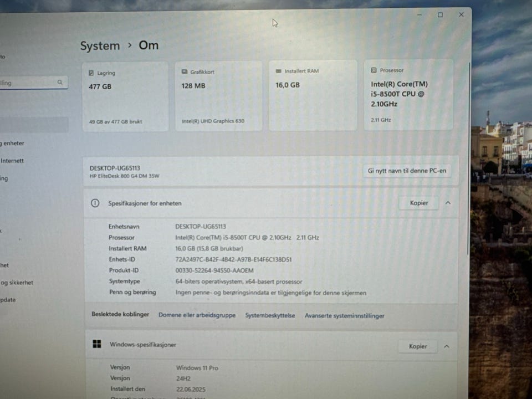This screenshot has height=399, width=532.
Task: Click the Systemtype 64-biters operativsystem value
Action: [x=238, y=282]
